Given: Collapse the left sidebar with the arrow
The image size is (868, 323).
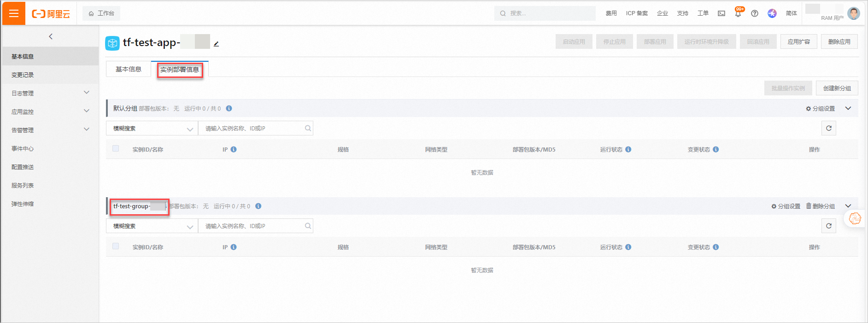Looking at the screenshot, I should coord(51,36).
